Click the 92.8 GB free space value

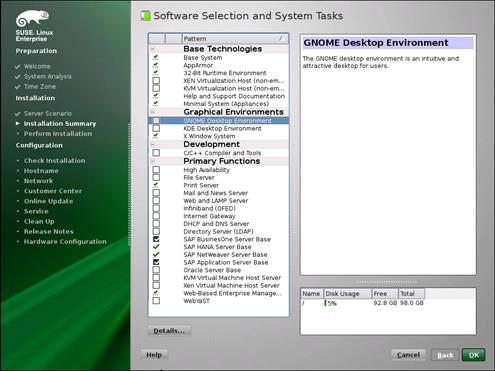(x=385, y=303)
